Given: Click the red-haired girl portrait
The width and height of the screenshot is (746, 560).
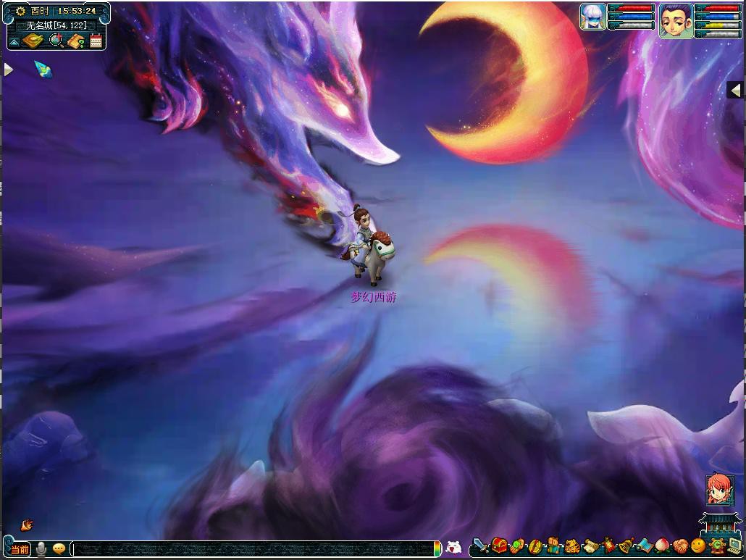Looking at the screenshot, I should [719, 490].
